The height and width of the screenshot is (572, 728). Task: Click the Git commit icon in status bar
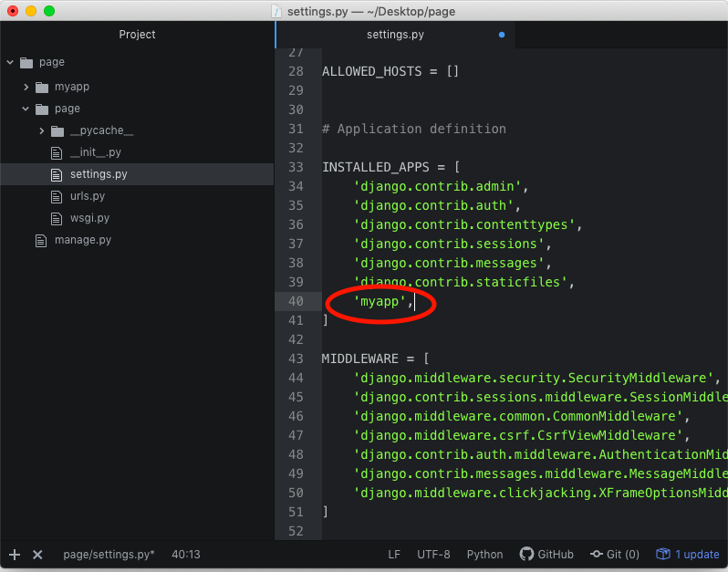(596, 555)
